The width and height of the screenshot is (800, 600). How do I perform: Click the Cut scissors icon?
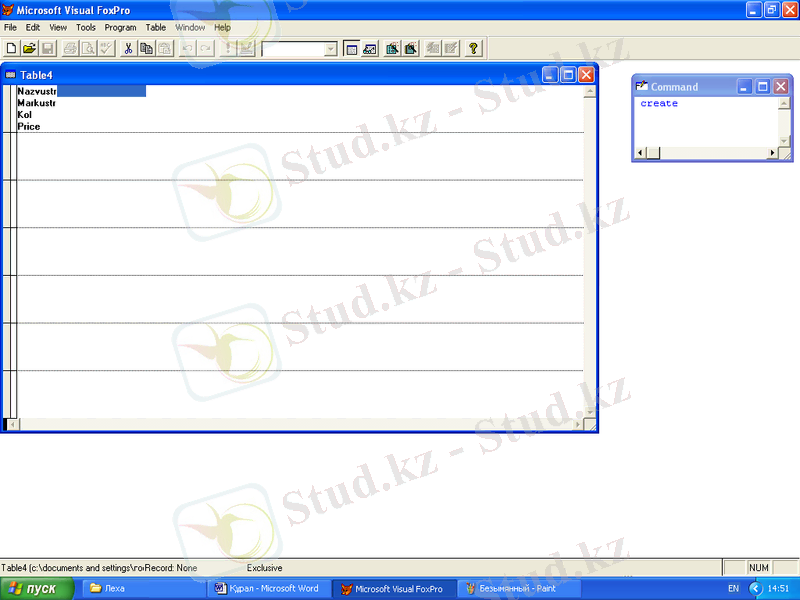128,48
